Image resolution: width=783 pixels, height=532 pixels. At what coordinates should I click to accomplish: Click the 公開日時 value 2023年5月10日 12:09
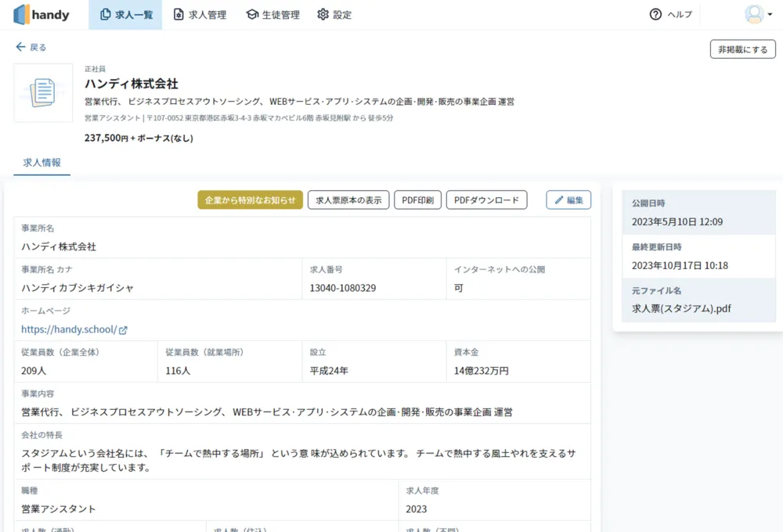(x=677, y=221)
